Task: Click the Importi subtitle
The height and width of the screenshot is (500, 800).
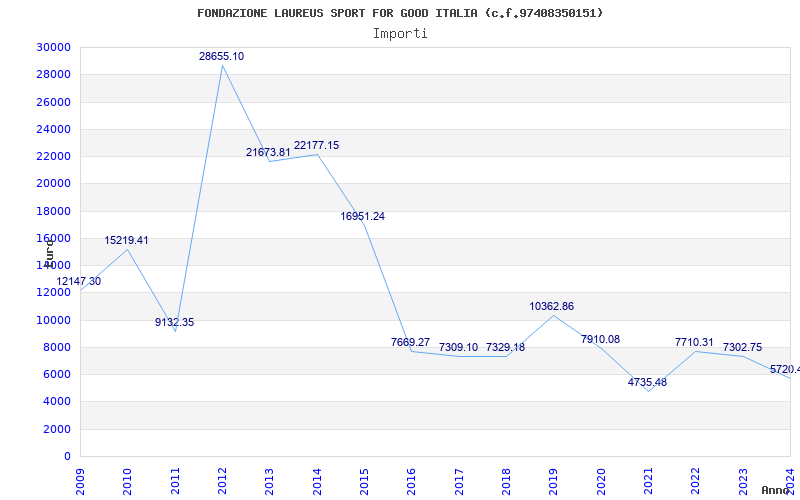Action: pos(400,34)
